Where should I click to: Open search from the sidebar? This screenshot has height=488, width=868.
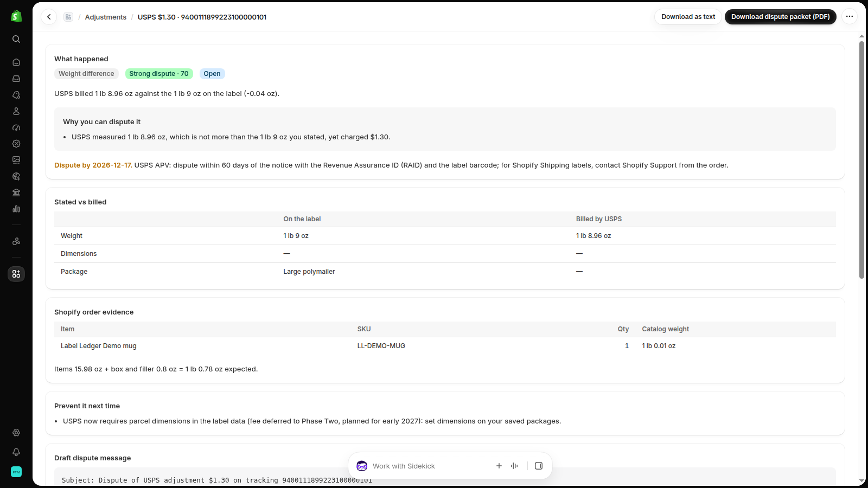[16, 39]
